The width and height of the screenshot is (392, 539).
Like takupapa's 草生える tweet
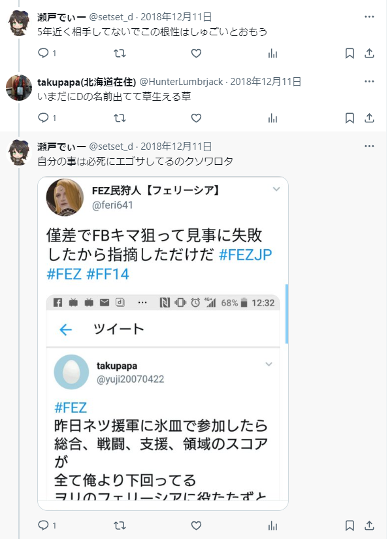click(196, 118)
